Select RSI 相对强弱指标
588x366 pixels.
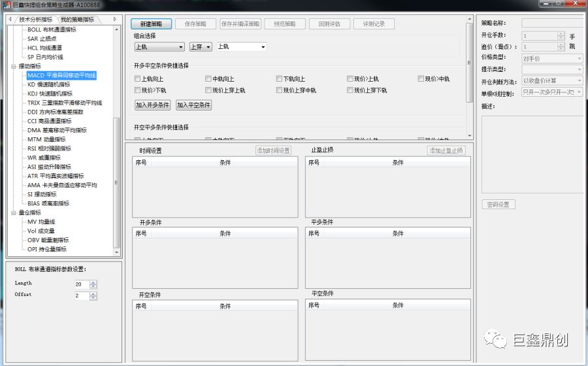pyautogui.click(x=49, y=148)
